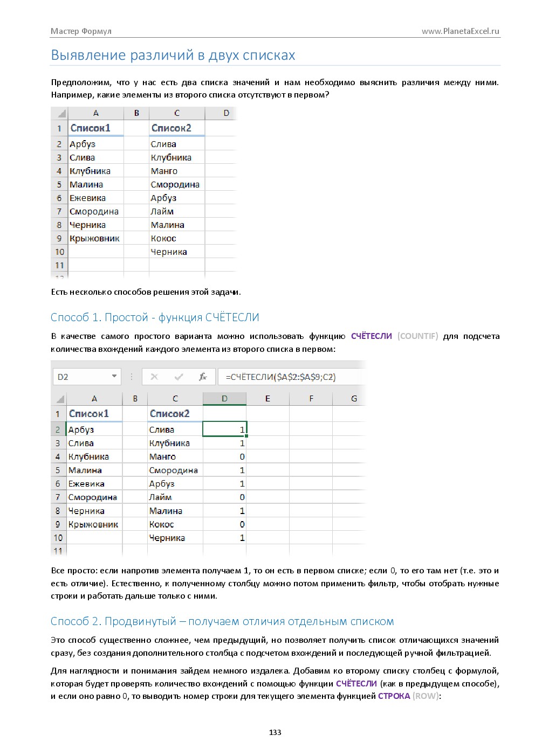Select column E header in the spreadsheet
535x756 pixels.
[x=267, y=399]
